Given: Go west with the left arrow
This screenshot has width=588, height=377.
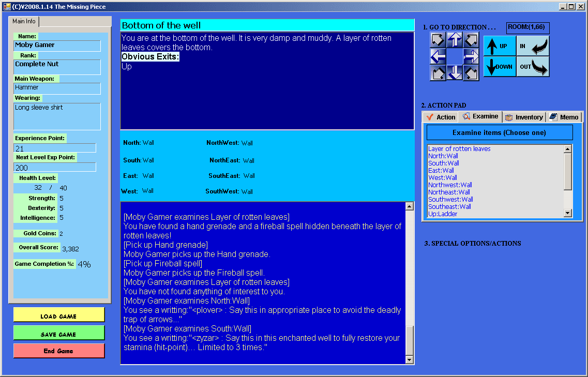Looking at the screenshot, I should (438, 56).
